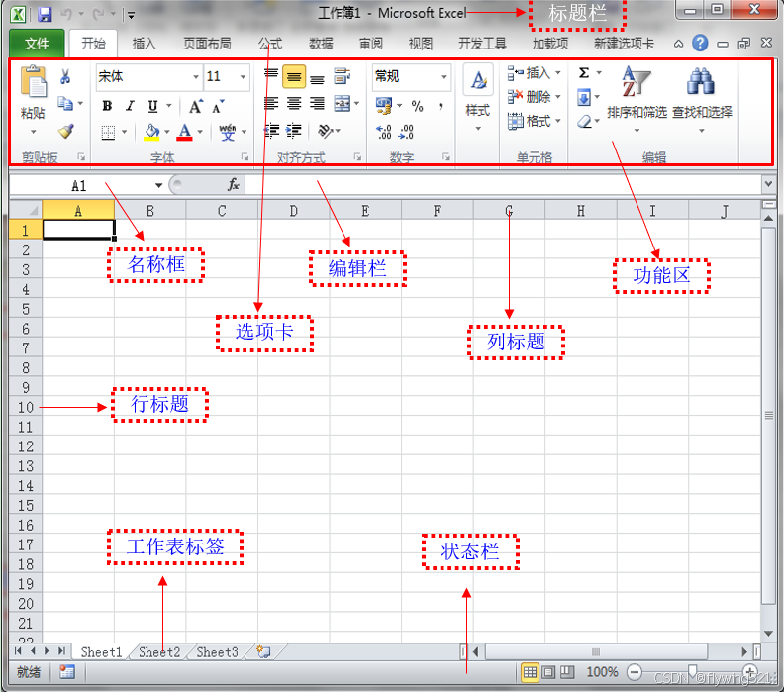The height and width of the screenshot is (692, 784).
Task: Click the Wrap Text icon
Action: 342,76
